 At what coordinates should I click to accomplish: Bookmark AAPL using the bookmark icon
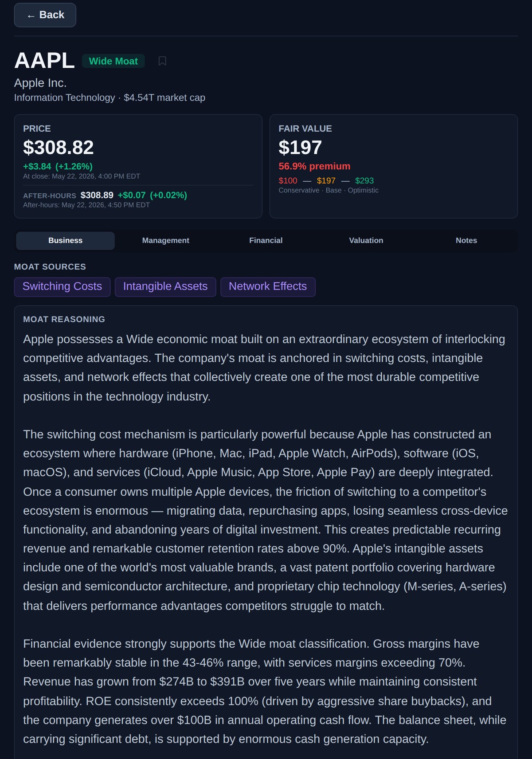click(162, 61)
